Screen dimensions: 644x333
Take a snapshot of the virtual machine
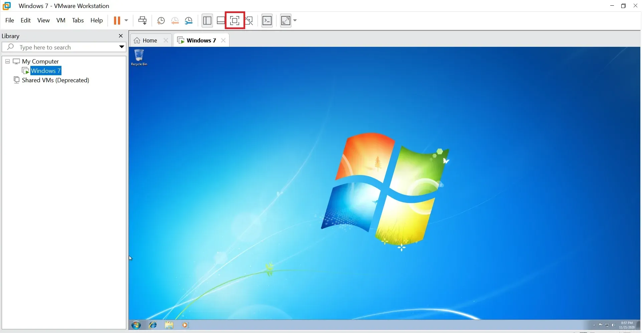point(161,21)
